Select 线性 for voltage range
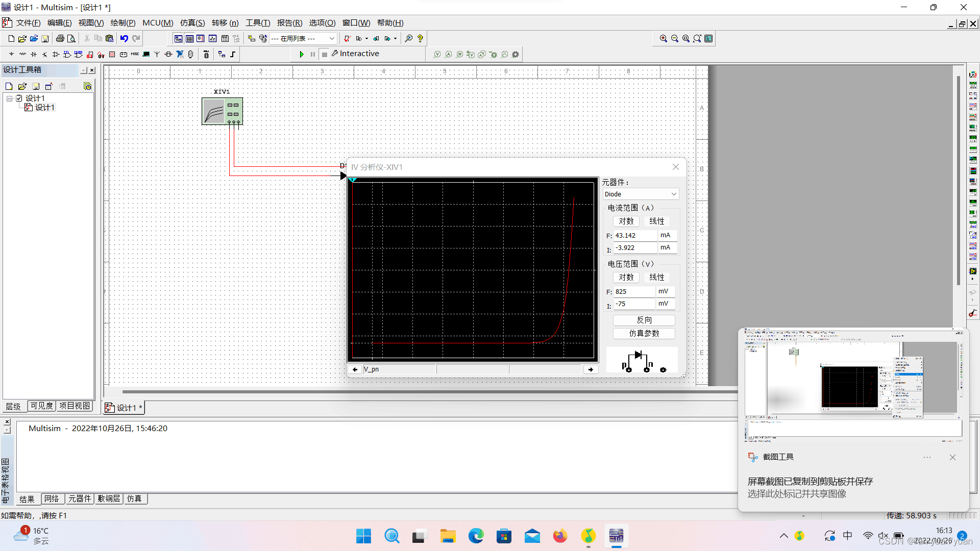This screenshot has width=980, height=551. click(656, 277)
